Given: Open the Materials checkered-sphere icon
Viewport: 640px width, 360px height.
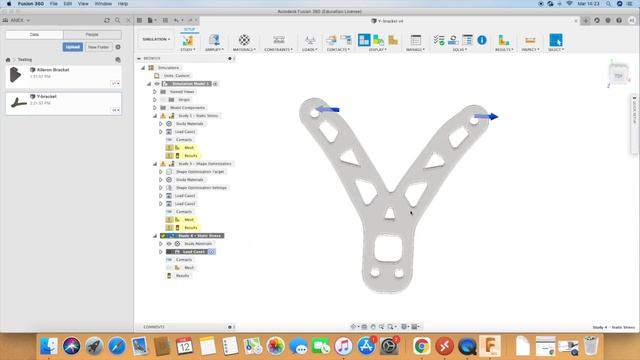Looking at the screenshot, I should click(x=244, y=40).
